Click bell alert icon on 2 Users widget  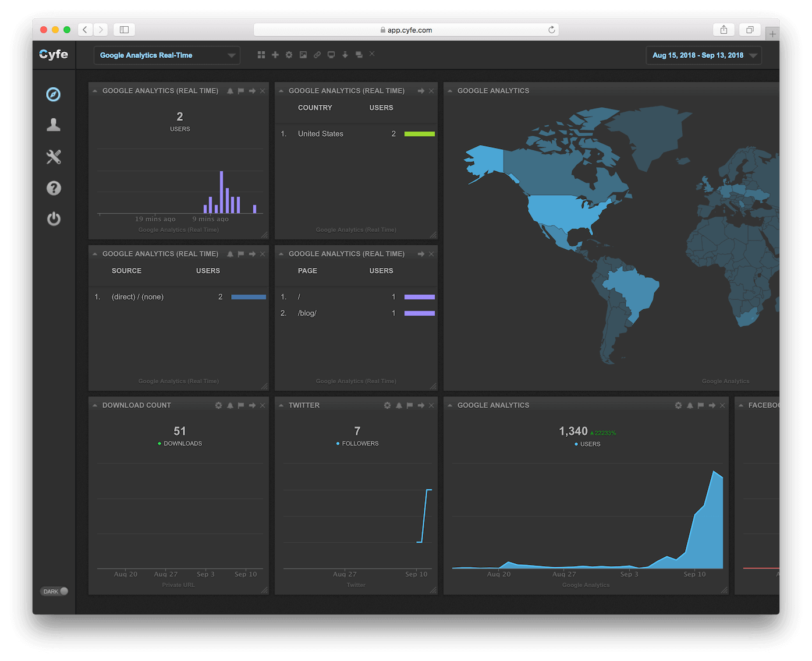[230, 91]
